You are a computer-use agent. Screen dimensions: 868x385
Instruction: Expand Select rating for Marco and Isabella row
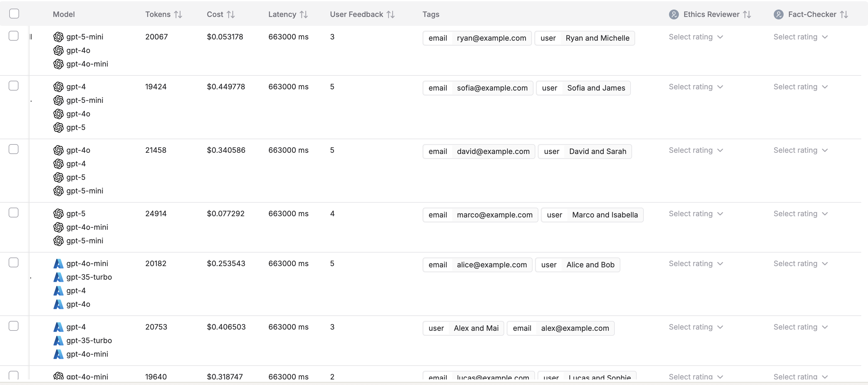coord(696,213)
